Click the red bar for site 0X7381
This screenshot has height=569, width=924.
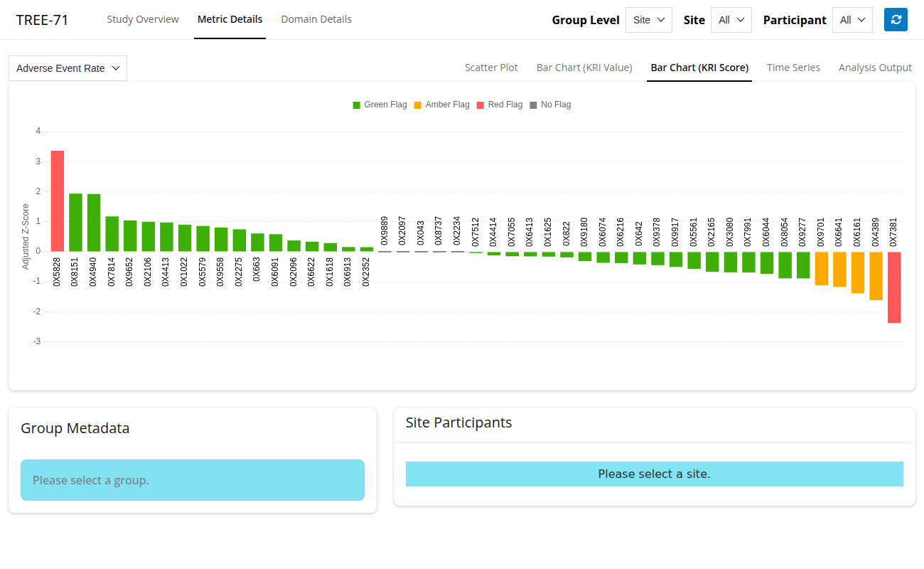[894, 287]
